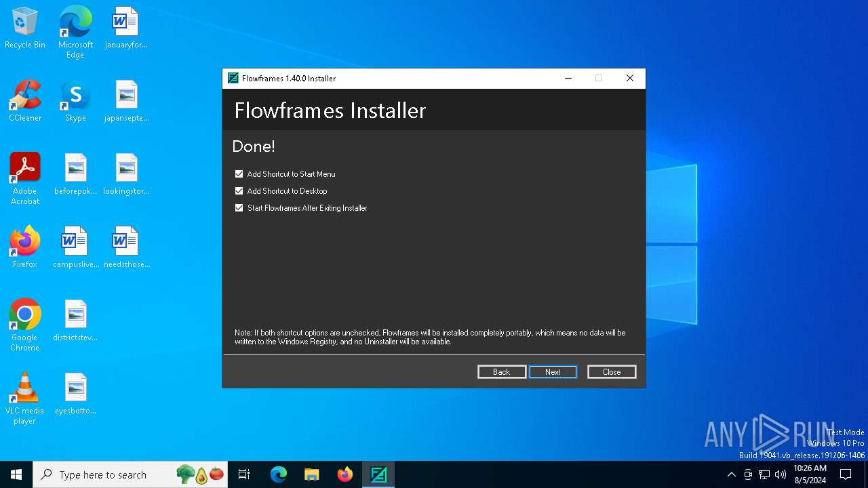
Task: Click the Close button in installer footer
Action: pos(612,371)
